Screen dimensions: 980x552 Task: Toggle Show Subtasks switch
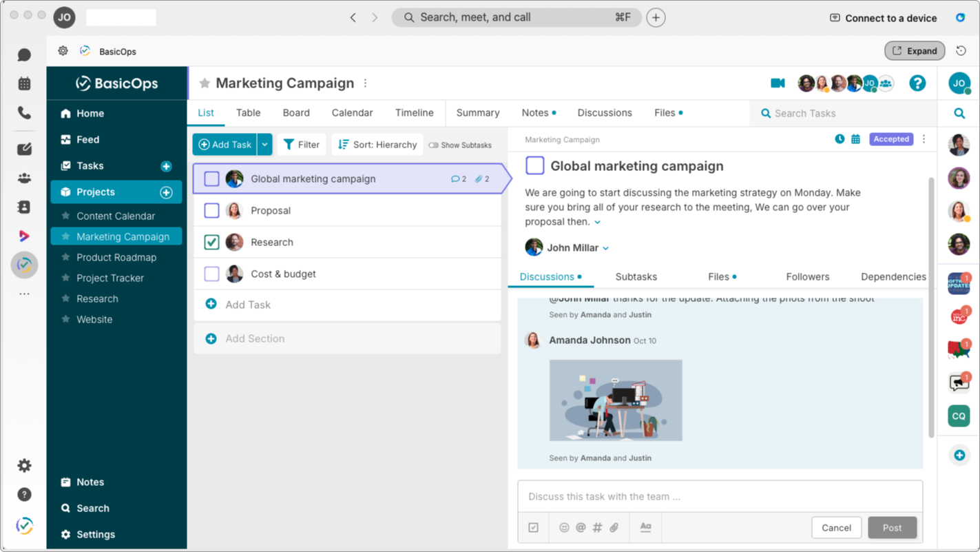pyautogui.click(x=433, y=145)
